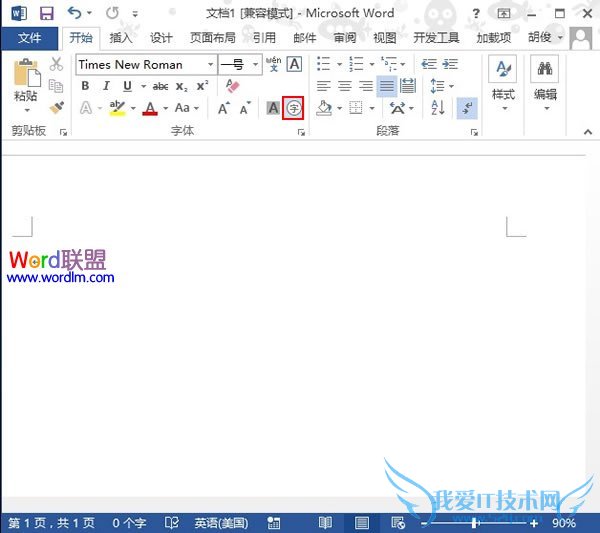Open the 段落 Paragraph dialog launcher
Viewport: 600px width, 533px height.
pos(474,132)
